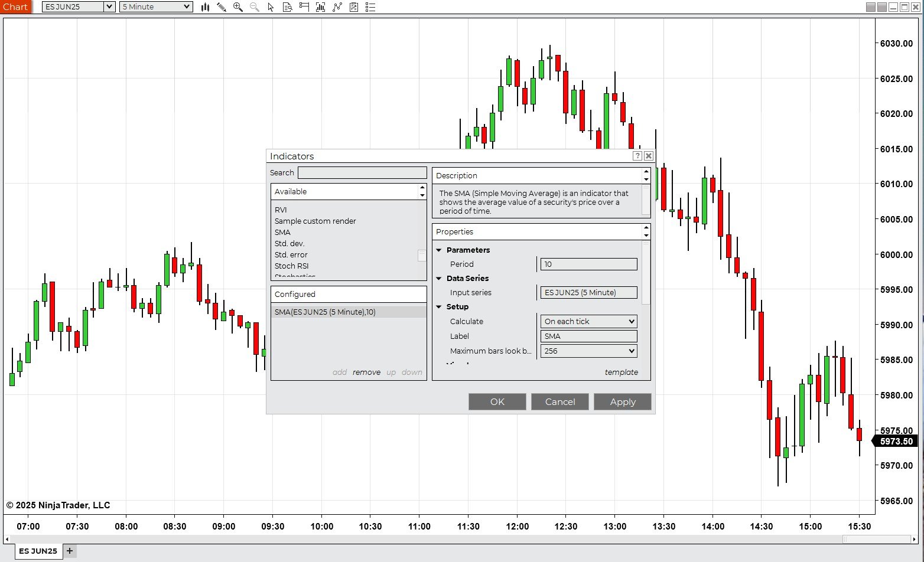Toggle the Data Box icon in toolbar
The image size is (924, 562).
click(x=288, y=7)
